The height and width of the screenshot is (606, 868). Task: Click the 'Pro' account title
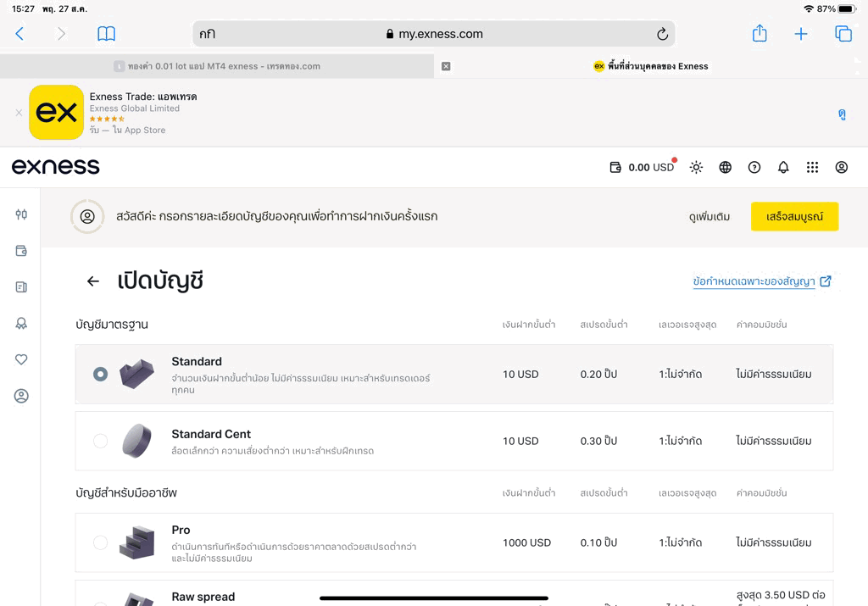181,530
